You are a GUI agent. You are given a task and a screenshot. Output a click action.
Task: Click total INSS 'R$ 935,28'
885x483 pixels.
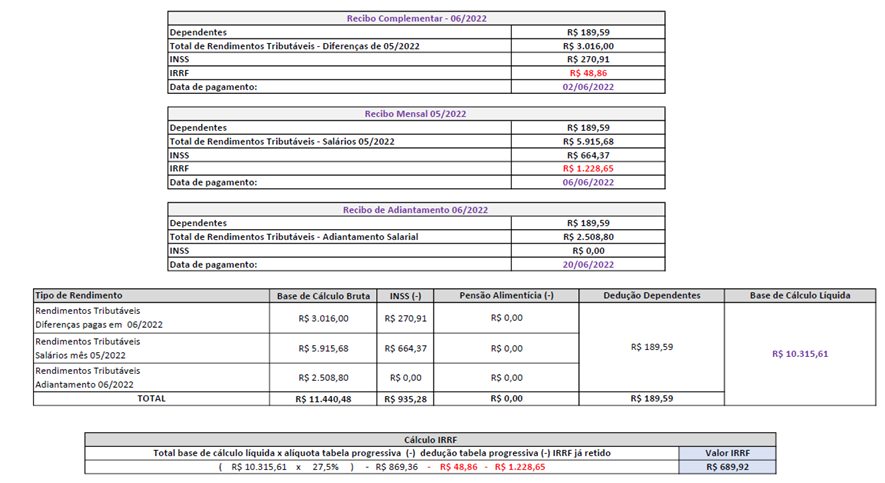tap(405, 399)
